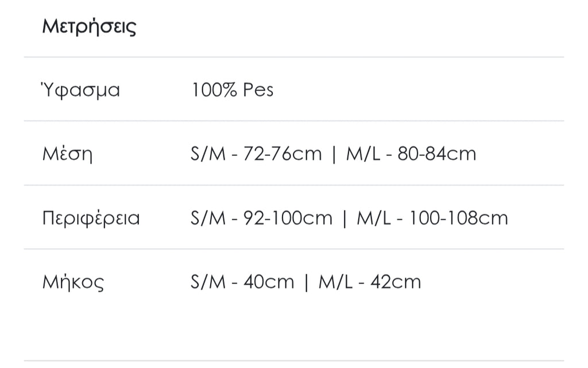Image resolution: width=588 pixels, height=368 pixels.
Task: Click the pipe separator in the Μέση row
Action: [x=334, y=155]
